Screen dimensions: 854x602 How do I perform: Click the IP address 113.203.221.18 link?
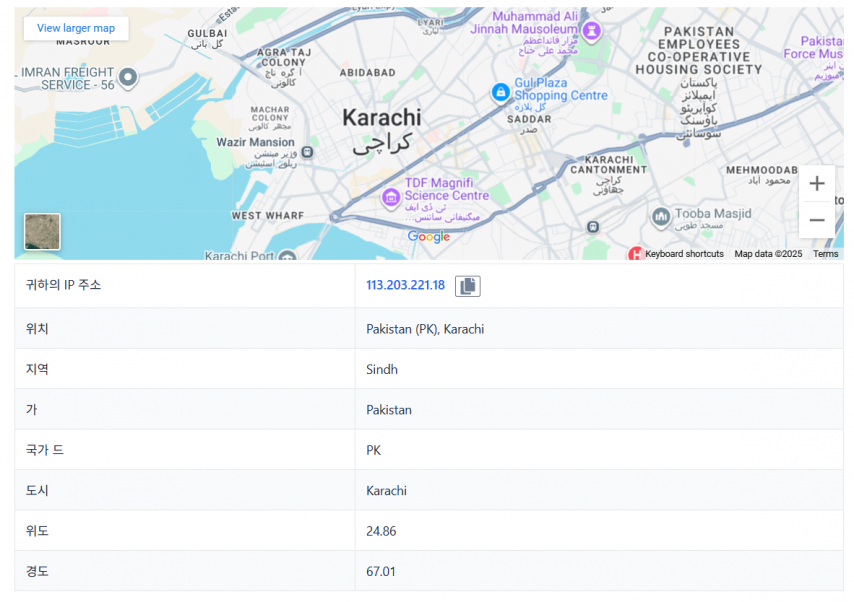[405, 285]
